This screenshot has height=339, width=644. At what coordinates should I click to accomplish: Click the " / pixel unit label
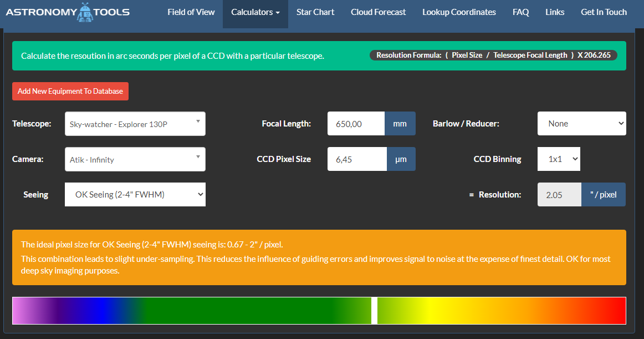click(x=604, y=195)
